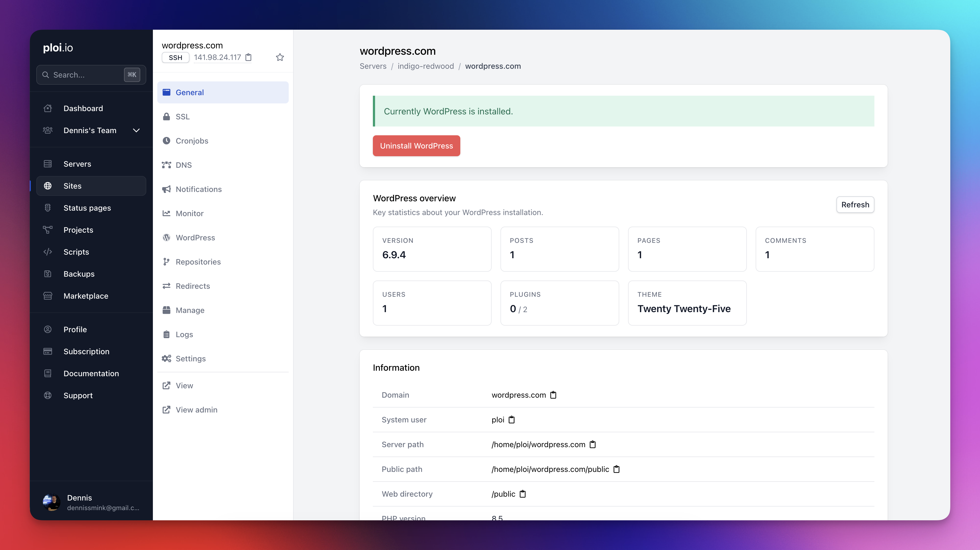Open the Dennis user account menu
Screen dimensions: 980x550
click(91, 502)
